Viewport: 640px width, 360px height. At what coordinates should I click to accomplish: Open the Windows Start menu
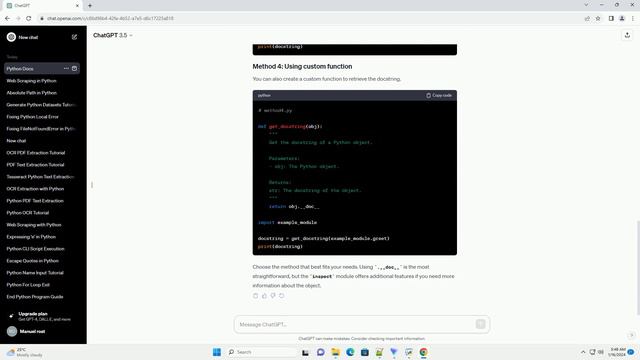click(217, 352)
